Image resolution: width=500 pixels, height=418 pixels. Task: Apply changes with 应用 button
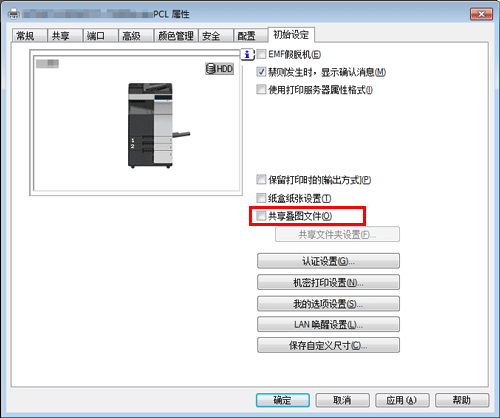[x=402, y=400]
